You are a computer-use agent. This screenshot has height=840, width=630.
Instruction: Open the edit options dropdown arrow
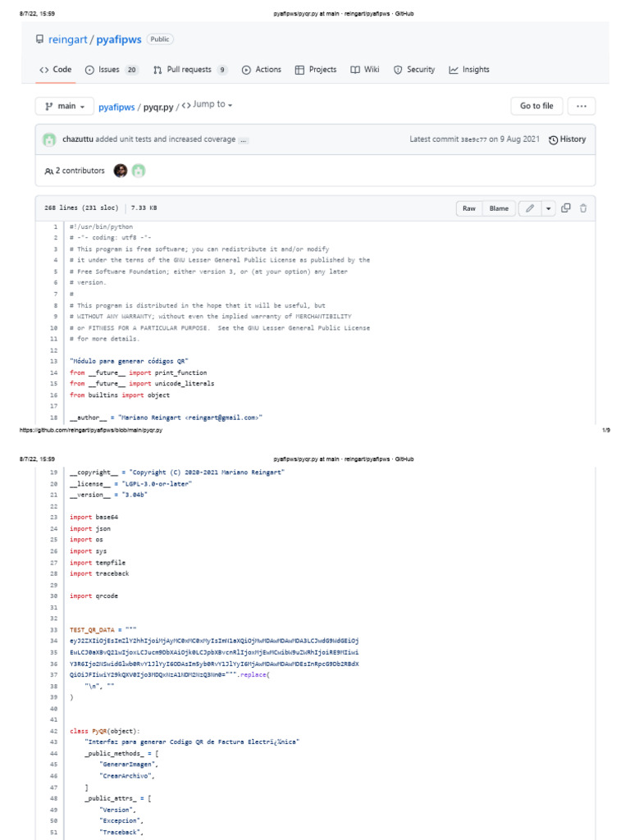(x=549, y=208)
